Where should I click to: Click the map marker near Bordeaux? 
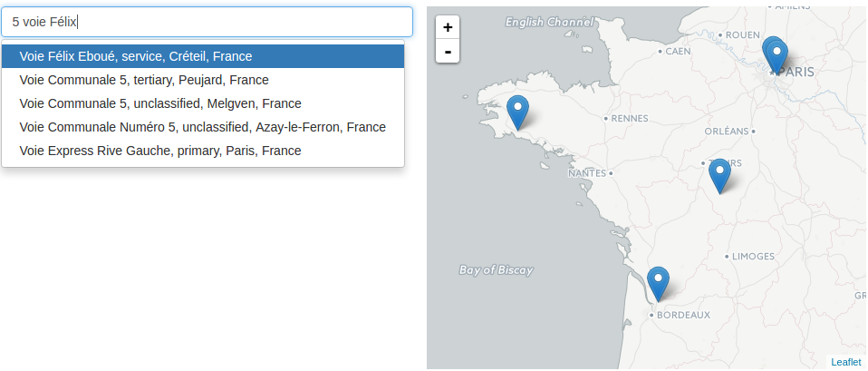658,284
